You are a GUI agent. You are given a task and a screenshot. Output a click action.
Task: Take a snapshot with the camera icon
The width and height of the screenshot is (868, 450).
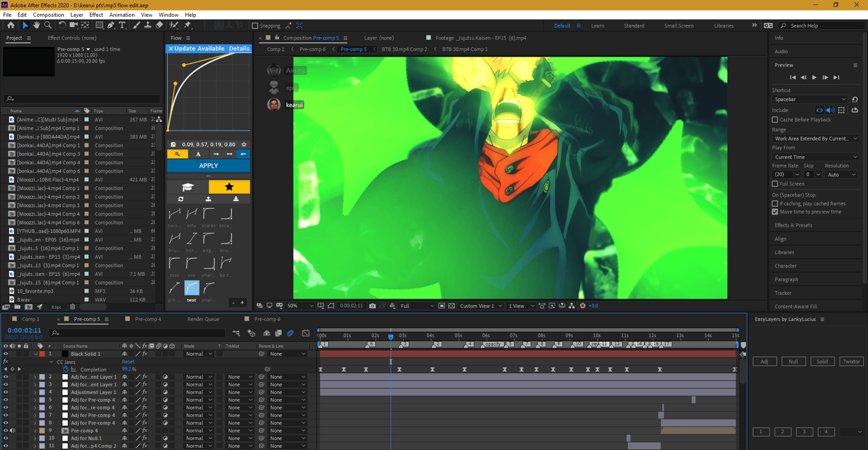point(372,306)
